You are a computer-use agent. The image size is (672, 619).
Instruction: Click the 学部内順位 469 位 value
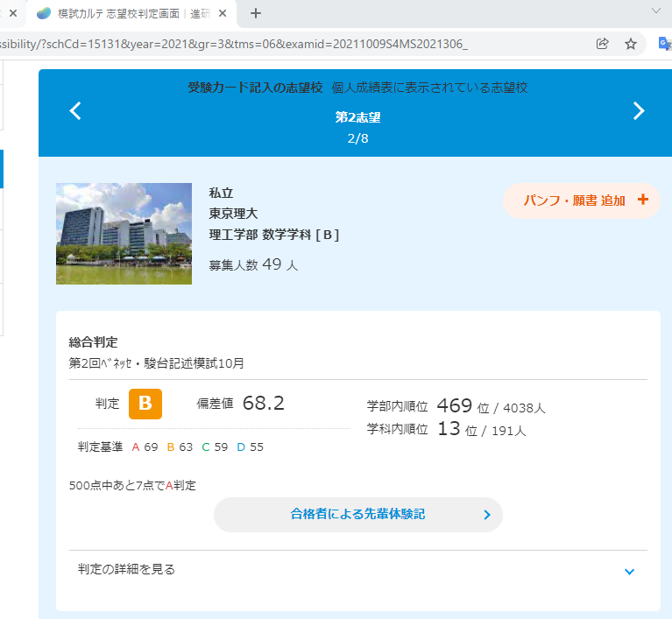coord(456,406)
